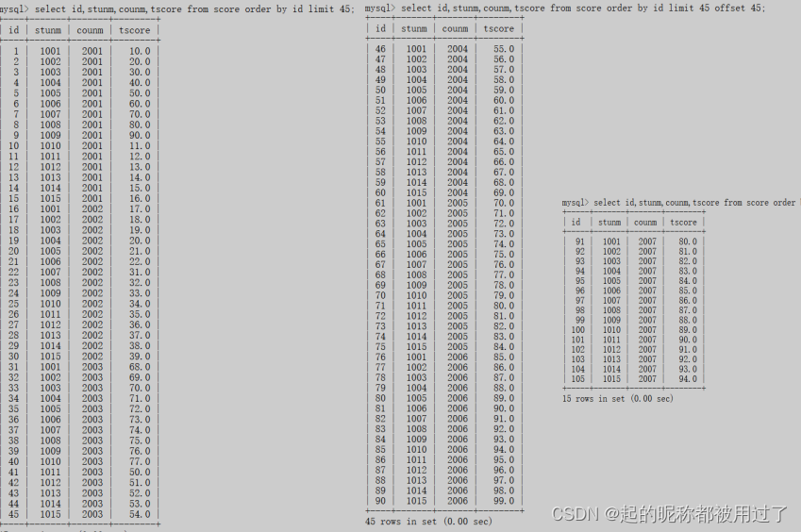The height and width of the screenshot is (532, 801).
Task: Click the 'id' header of the table starting at id 1
Action: [x=14, y=30]
